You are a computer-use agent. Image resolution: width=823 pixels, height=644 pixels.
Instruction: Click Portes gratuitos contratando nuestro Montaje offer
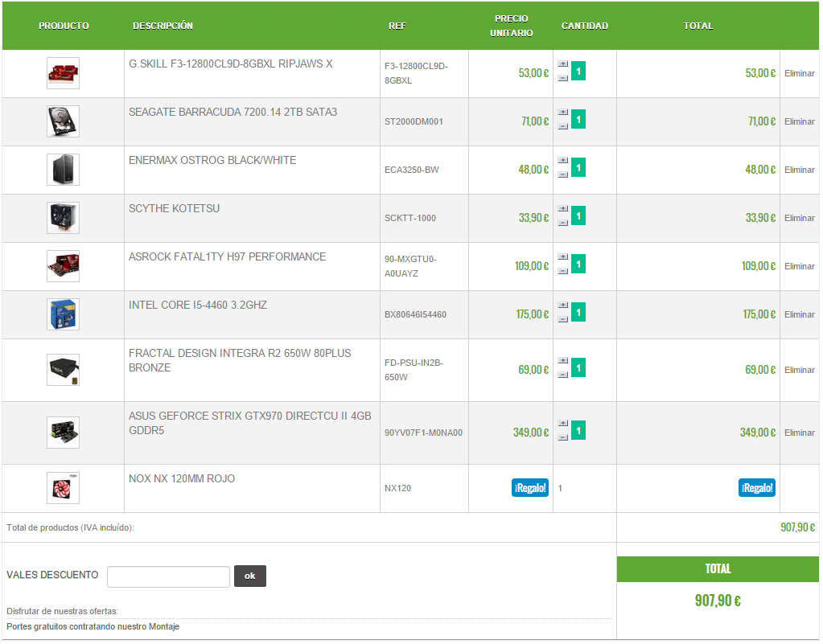[x=93, y=627]
